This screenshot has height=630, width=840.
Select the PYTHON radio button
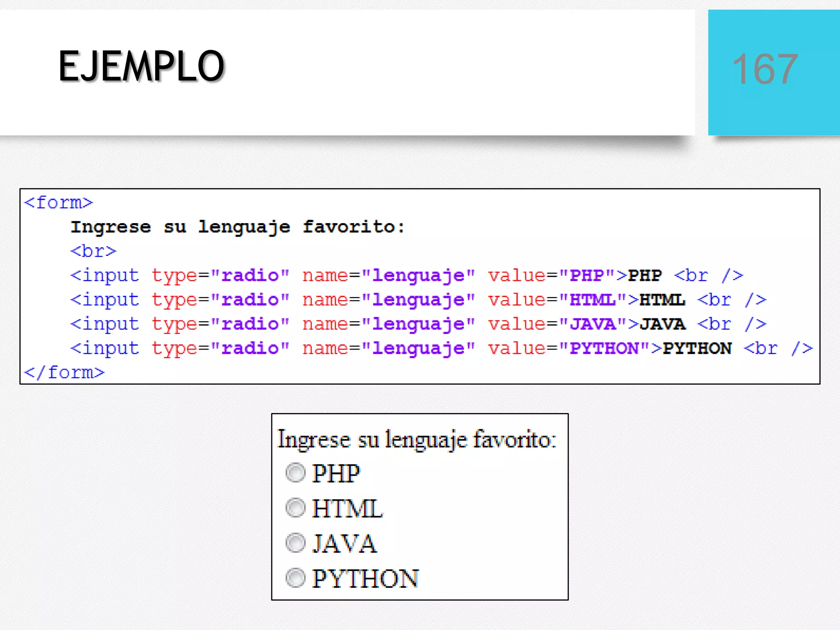point(295,578)
